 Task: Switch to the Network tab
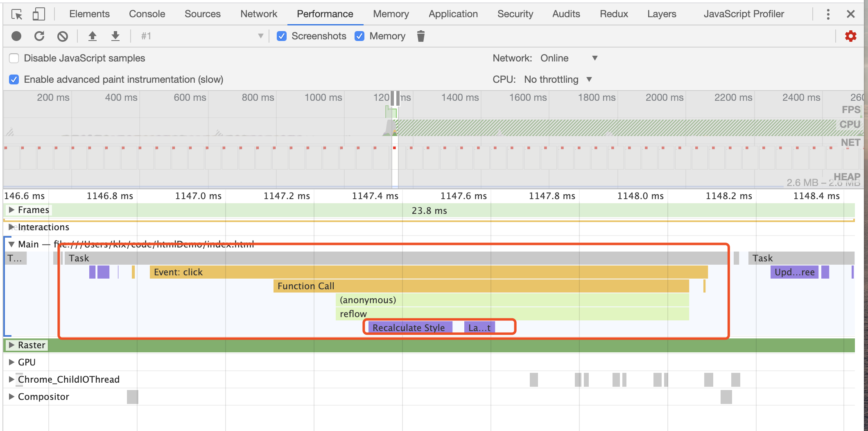pyautogui.click(x=259, y=14)
